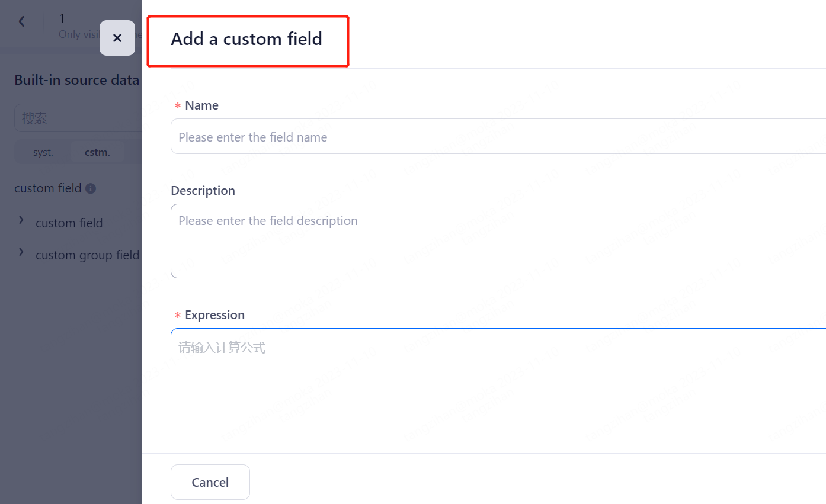Viewport: 826px width, 504px height.
Task: Switch to the syst. tab
Action: (x=43, y=152)
